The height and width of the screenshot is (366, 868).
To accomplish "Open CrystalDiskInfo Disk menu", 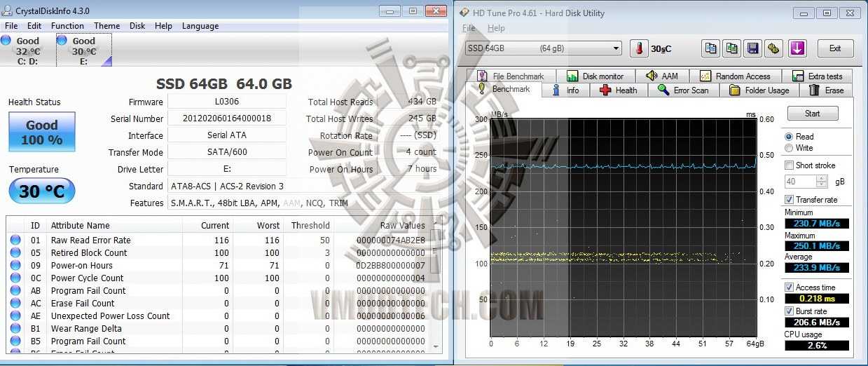I will [137, 26].
